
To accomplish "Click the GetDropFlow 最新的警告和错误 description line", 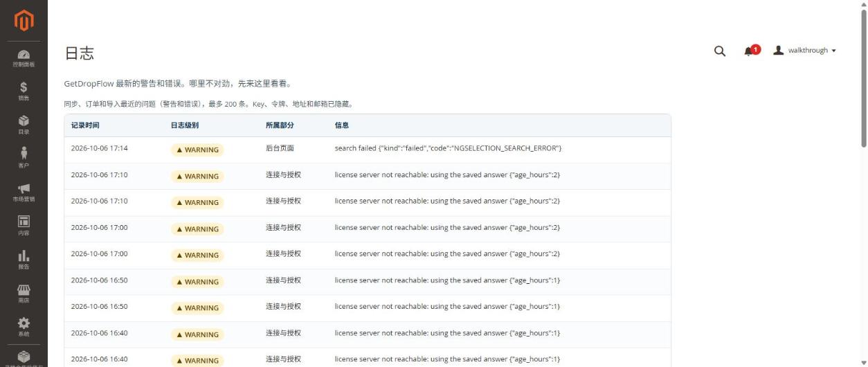I will pyautogui.click(x=178, y=84).
